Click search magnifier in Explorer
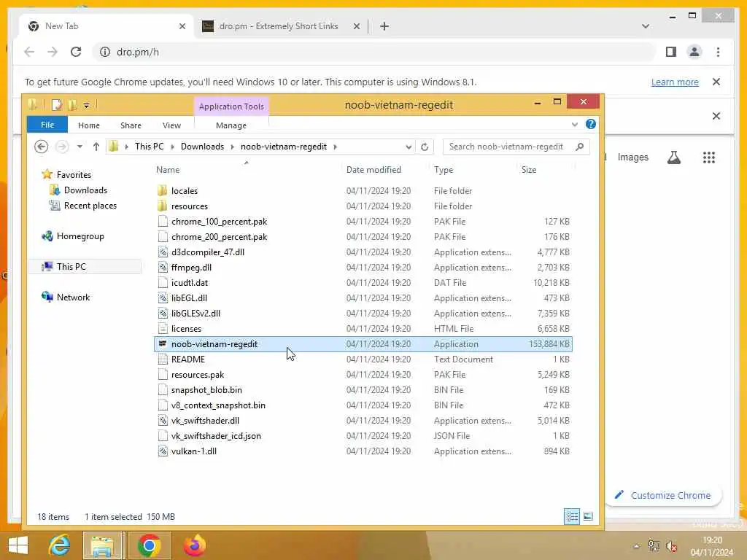747x560 pixels. (579, 147)
